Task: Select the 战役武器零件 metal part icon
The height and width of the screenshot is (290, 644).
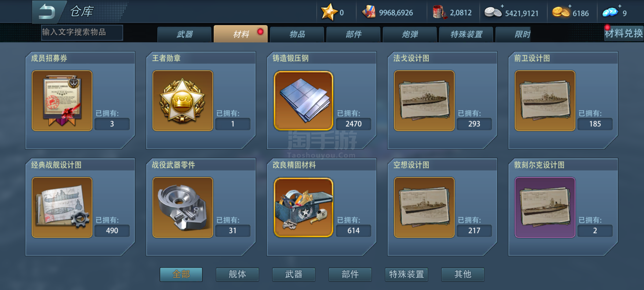Action: [183, 207]
